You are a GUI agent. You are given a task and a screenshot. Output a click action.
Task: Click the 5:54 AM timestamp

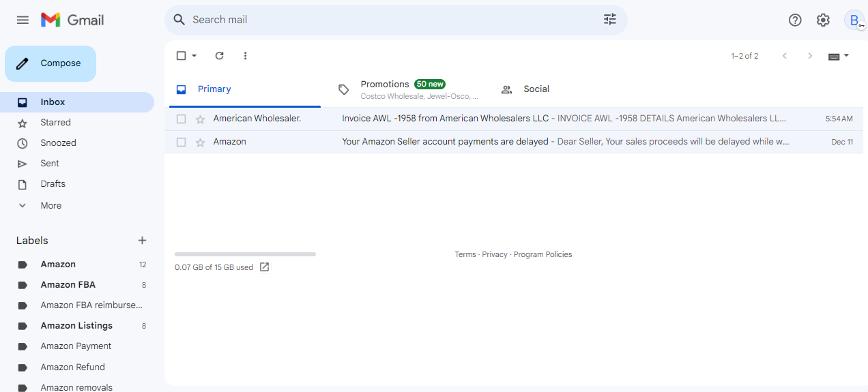click(x=839, y=119)
